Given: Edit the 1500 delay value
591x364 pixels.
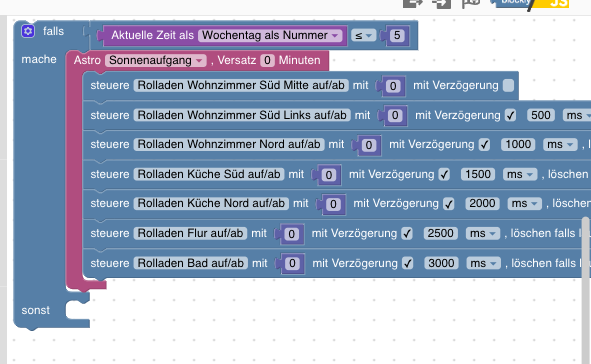Looking at the screenshot, I should [478, 174].
